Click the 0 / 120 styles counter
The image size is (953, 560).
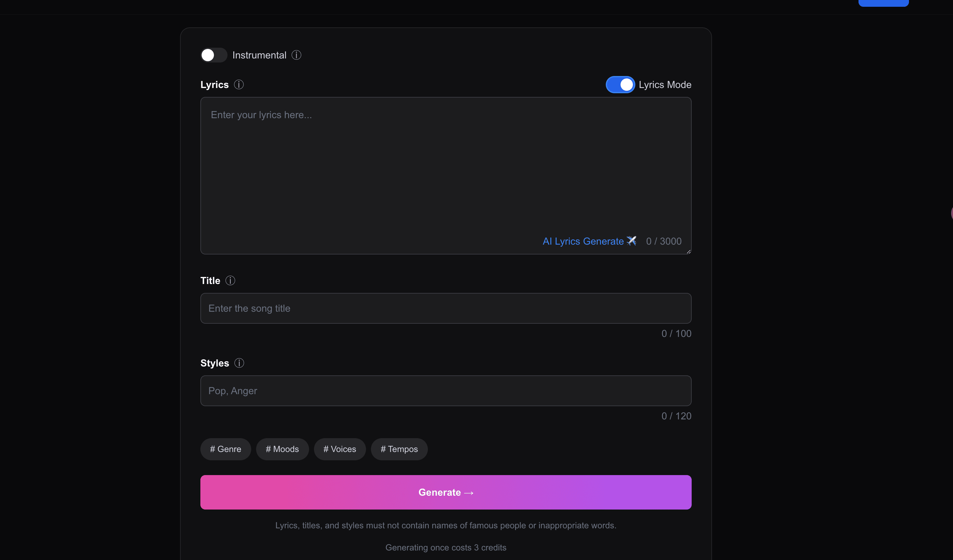click(x=676, y=416)
